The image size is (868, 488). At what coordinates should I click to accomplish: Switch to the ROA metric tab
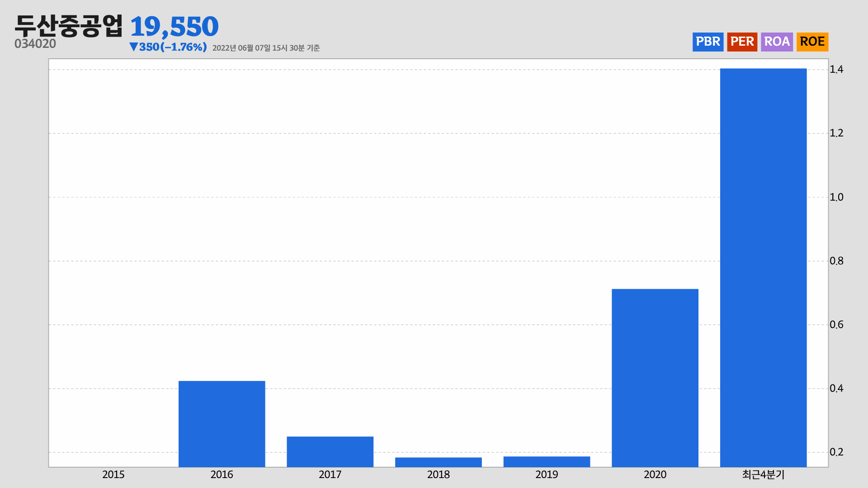point(777,42)
